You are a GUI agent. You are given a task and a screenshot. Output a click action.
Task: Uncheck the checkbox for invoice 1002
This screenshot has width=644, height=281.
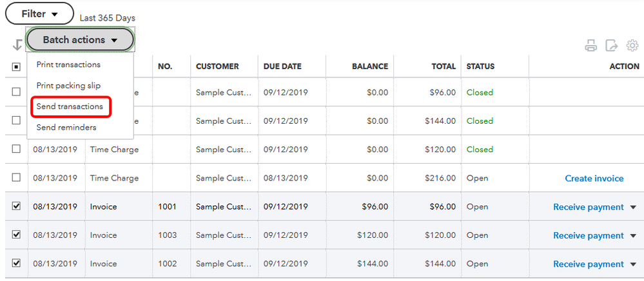16,263
